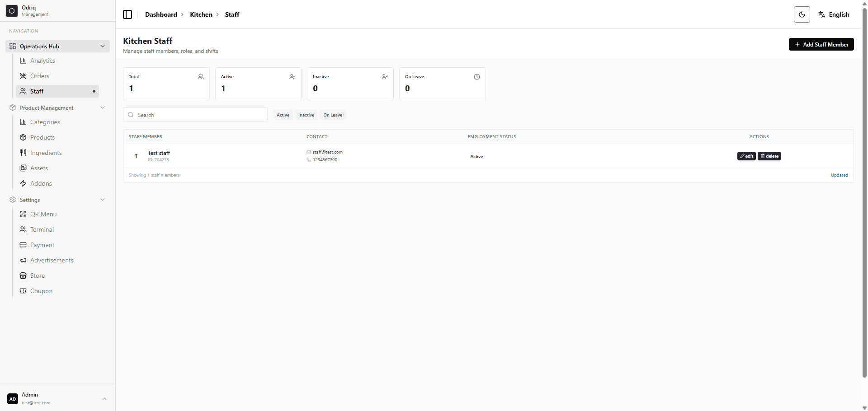Collapse the Product Management section
The image size is (868, 411).
click(57, 107)
